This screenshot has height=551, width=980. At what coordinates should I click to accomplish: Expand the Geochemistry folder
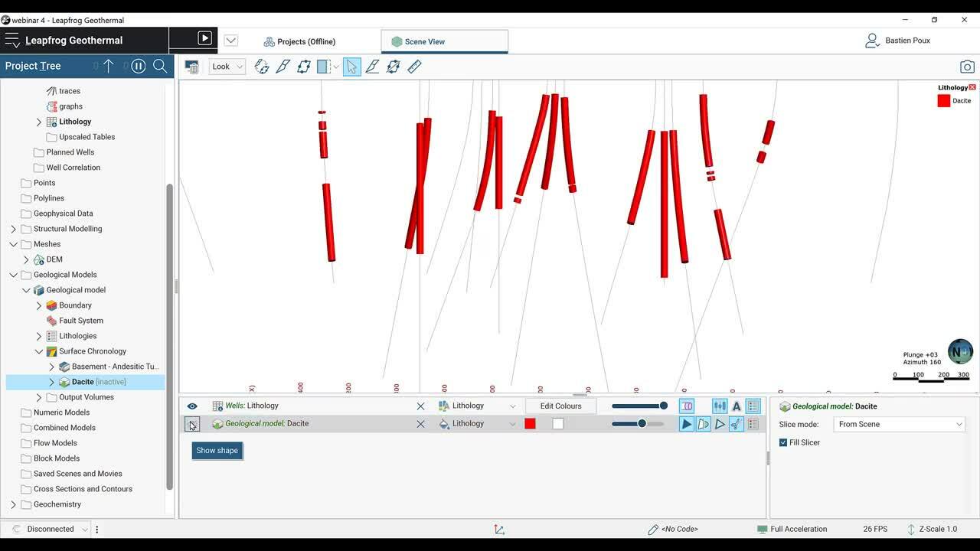tap(13, 504)
